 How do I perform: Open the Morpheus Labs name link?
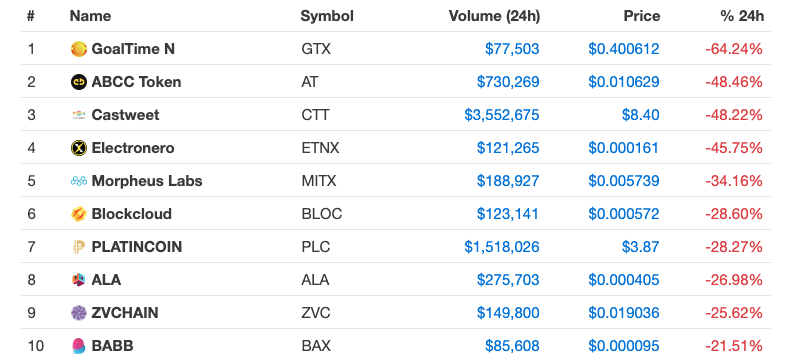click(147, 181)
